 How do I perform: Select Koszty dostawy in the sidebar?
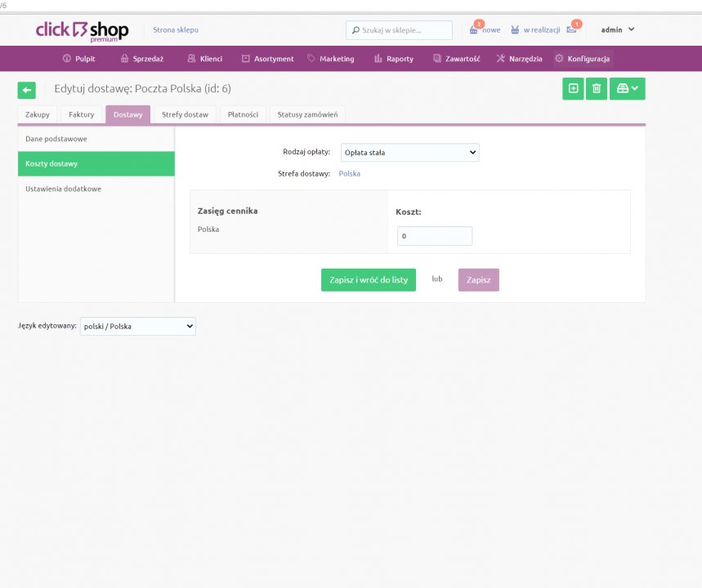pos(96,164)
